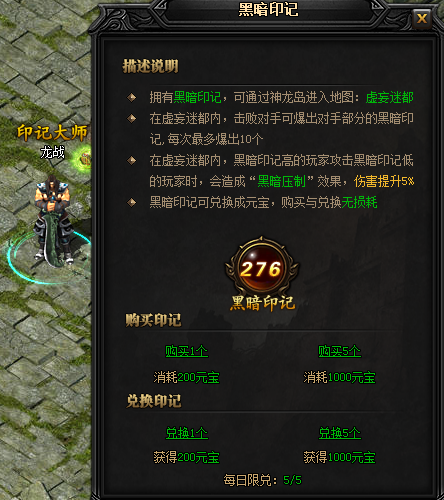Click the 消耗1000元宝 cost text
The width and height of the screenshot is (444, 500).
339,377
